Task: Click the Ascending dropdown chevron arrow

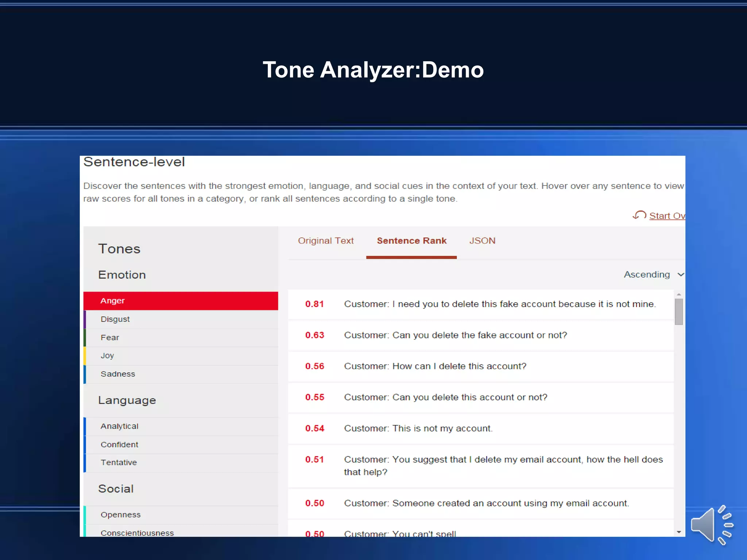Action: click(680, 275)
